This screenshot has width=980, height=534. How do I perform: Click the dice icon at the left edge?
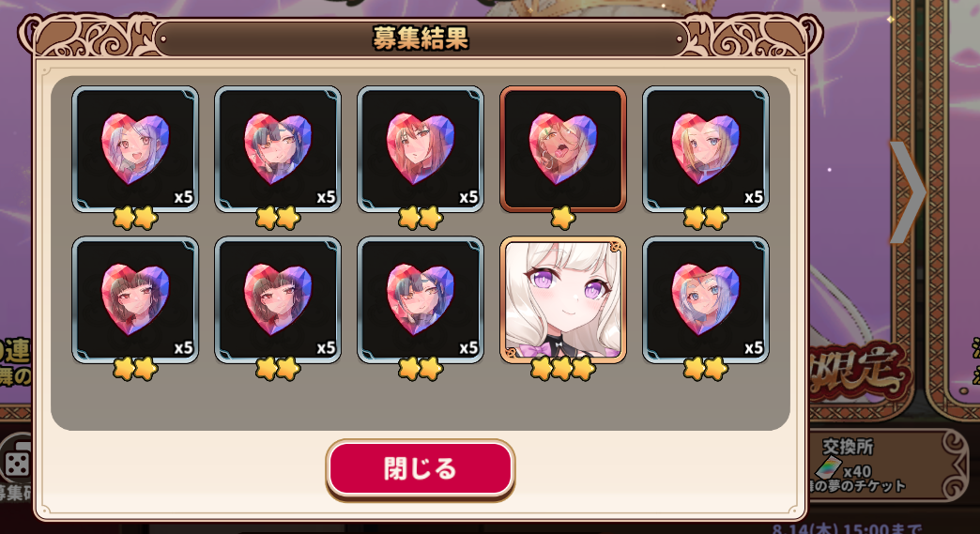[16, 463]
